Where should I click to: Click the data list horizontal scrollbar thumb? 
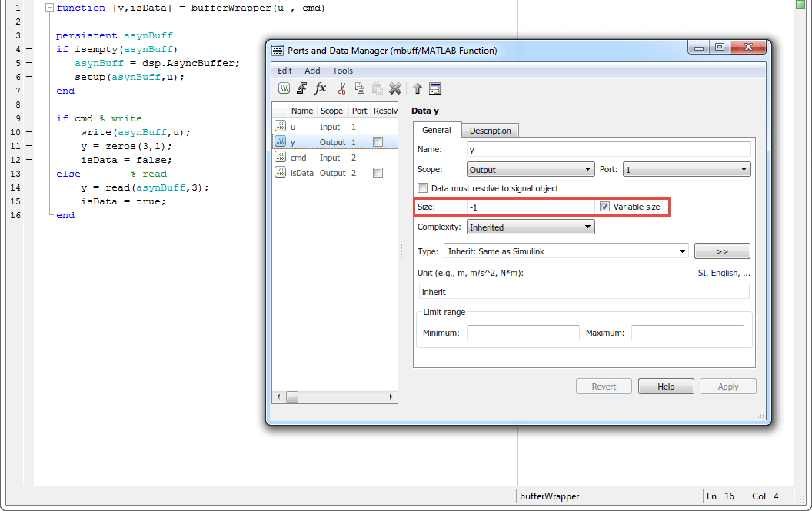[x=292, y=397]
